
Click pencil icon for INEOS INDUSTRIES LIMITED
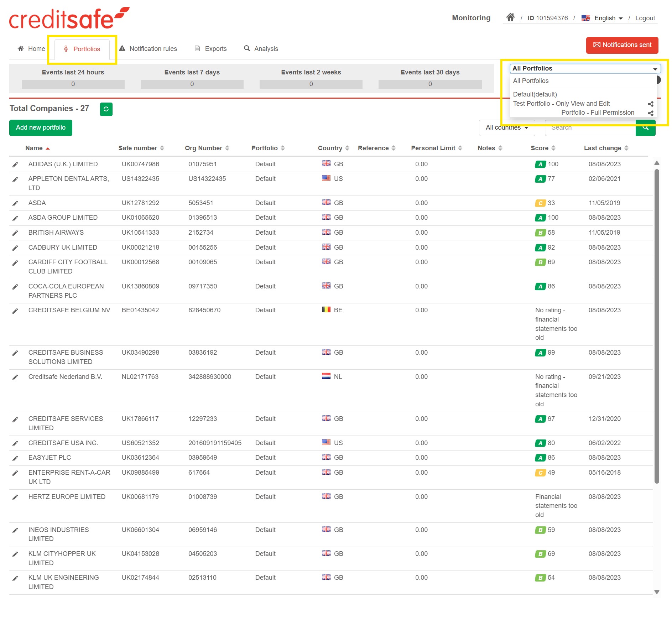[x=15, y=530]
